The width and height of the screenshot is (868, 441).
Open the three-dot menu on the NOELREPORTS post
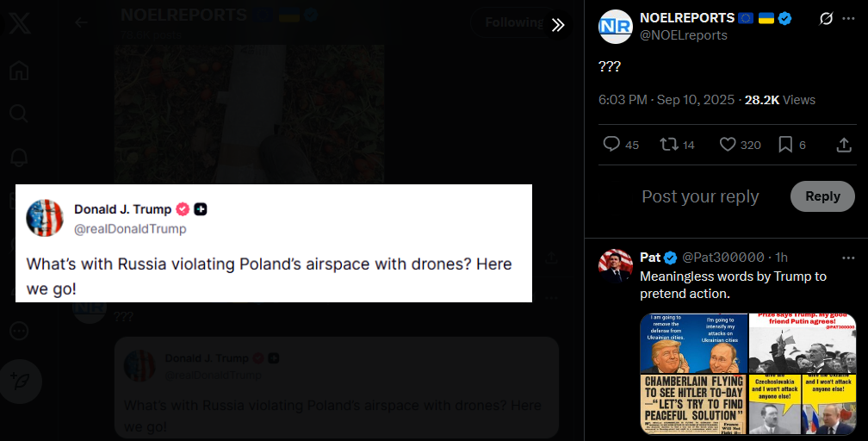848,18
